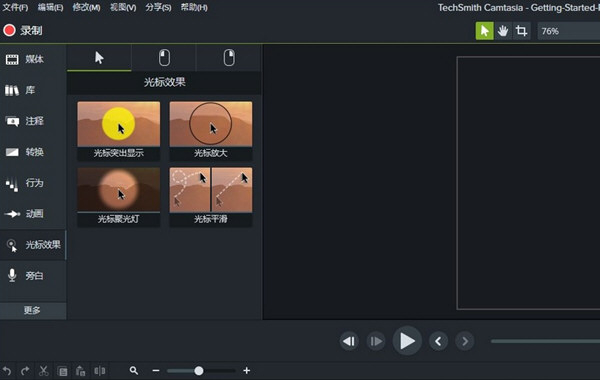Click the 光标效果 panel header text
Viewport: 600px width, 380px height.
[x=165, y=82]
